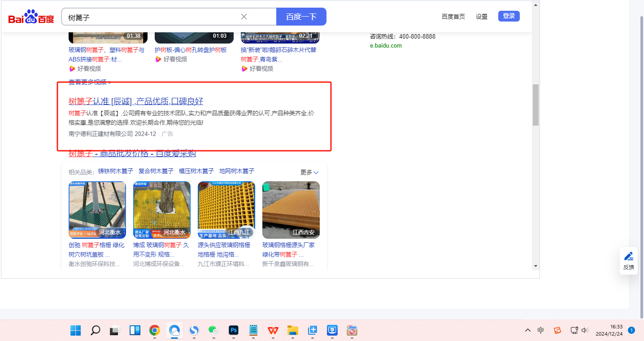Open the Widgets panel on the taskbar
This screenshot has height=341, width=644.
(135, 331)
